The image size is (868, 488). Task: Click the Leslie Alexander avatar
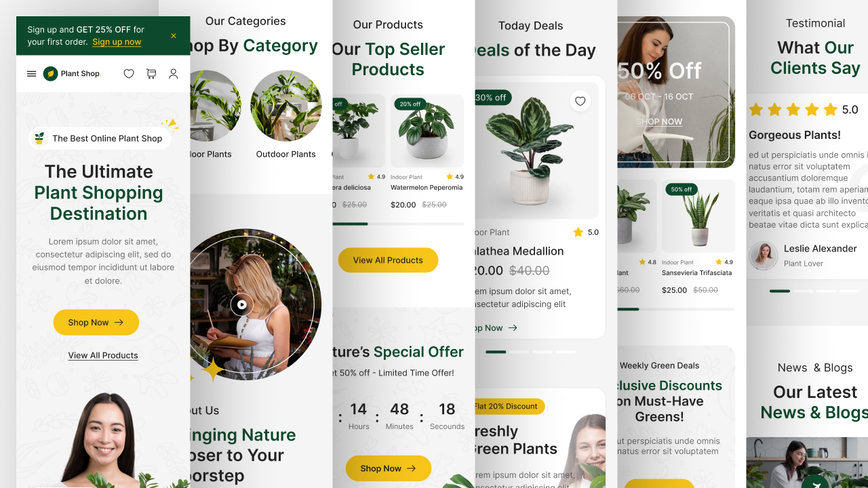(764, 256)
